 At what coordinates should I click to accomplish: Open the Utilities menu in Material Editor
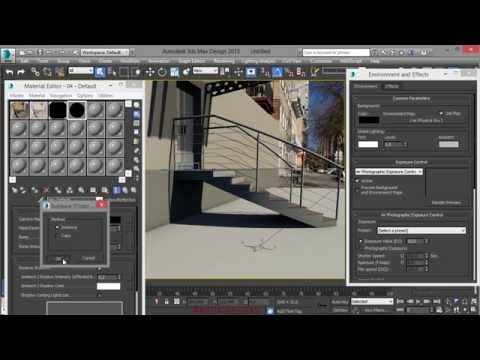(105, 96)
